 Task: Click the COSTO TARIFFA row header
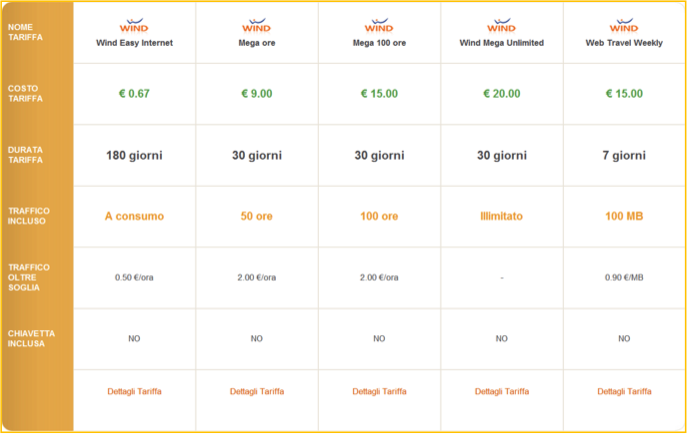[25, 94]
